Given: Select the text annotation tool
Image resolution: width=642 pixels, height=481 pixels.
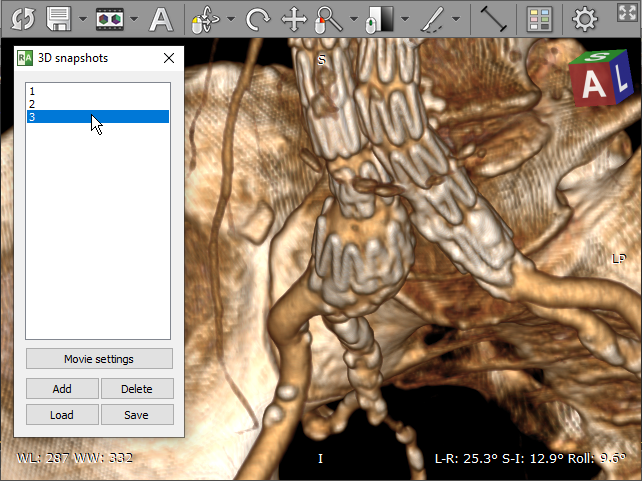Looking at the screenshot, I should click(x=160, y=18).
